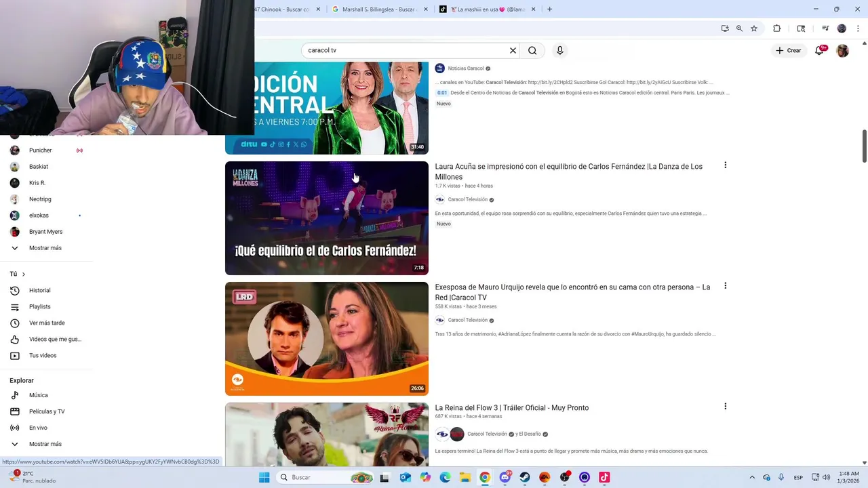Image resolution: width=868 pixels, height=488 pixels.
Task: Open the Bryant Myers subscription channel
Action: click(x=45, y=232)
